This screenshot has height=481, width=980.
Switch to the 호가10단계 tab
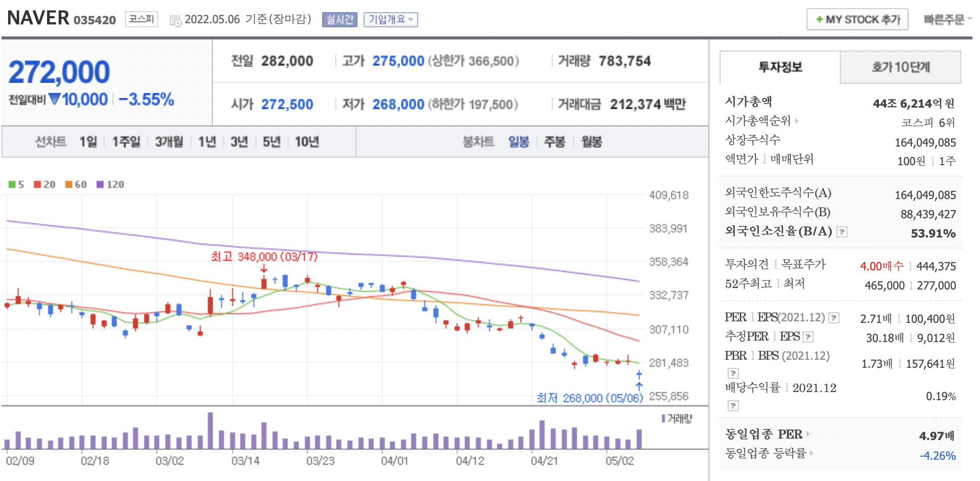(901, 67)
